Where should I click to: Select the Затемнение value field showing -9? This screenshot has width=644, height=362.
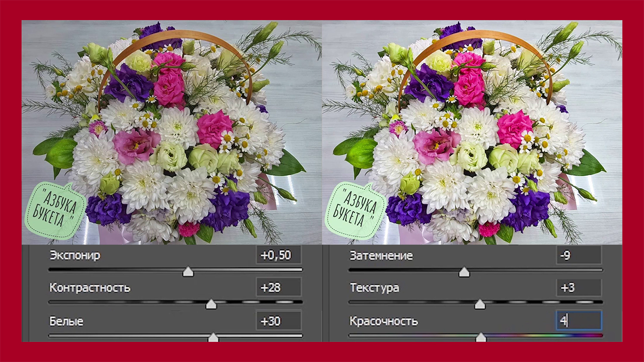[x=579, y=255]
